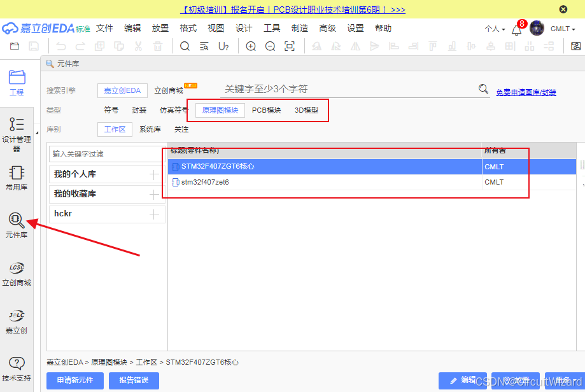Open the 放置 menu
585x392 pixels.
[160, 29]
